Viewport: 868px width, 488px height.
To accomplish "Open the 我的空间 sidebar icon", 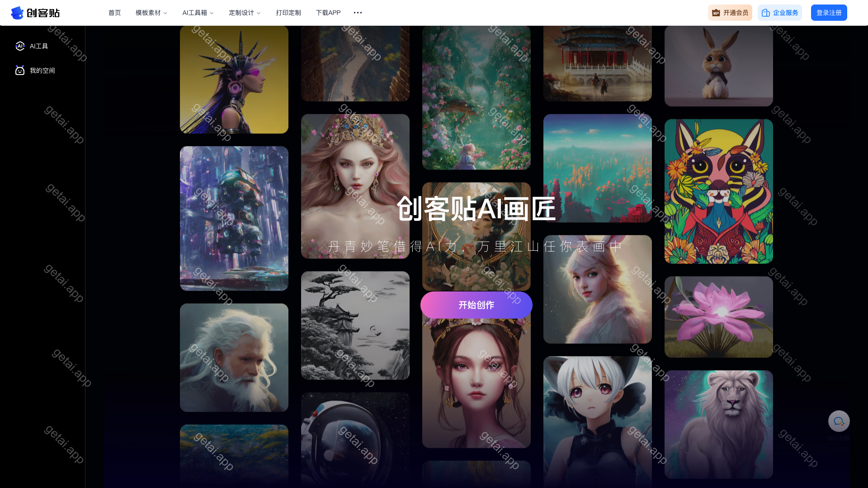I will 20,70.
